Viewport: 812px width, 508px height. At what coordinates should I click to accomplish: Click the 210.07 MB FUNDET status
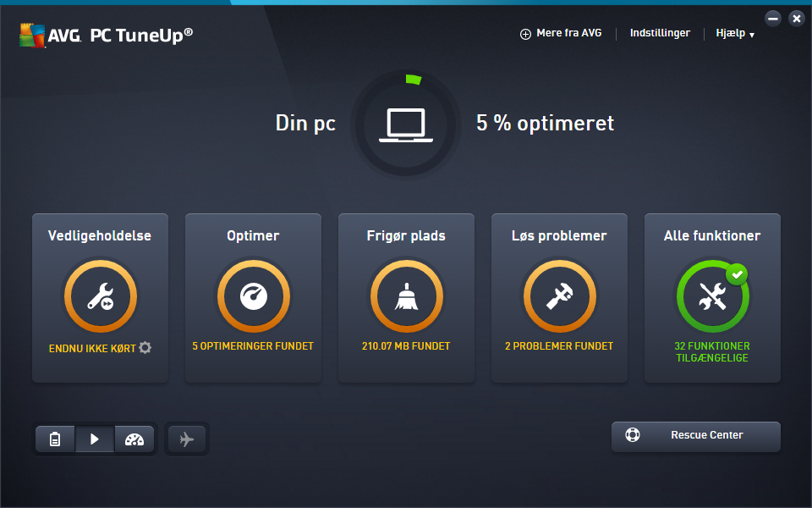[406, 345]
